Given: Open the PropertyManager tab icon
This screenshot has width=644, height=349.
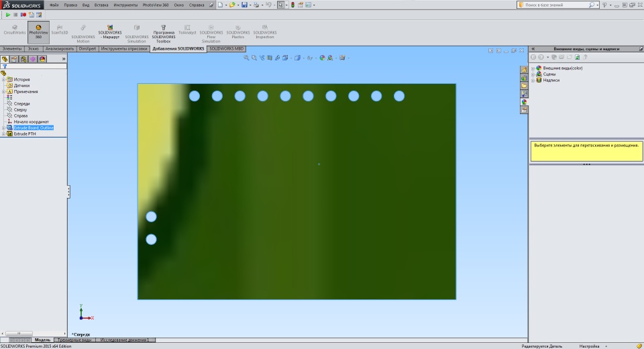Looking at the screenshot, I should (14, 59).
